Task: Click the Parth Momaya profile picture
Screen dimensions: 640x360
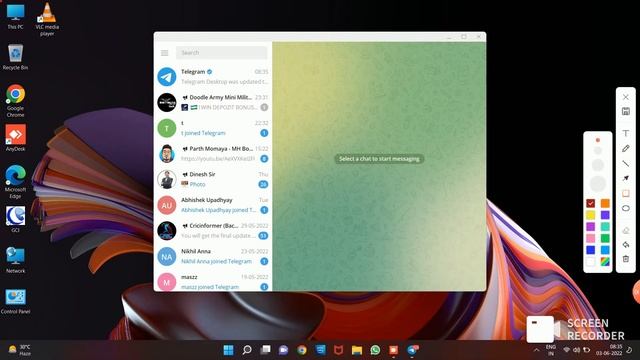Action: pos(167,154)
